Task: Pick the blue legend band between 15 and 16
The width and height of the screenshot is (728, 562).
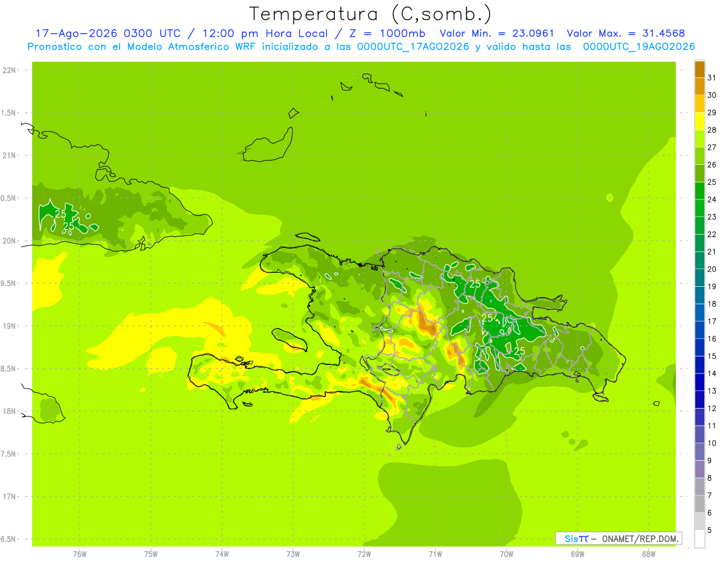Action: [x=699, y=347]
